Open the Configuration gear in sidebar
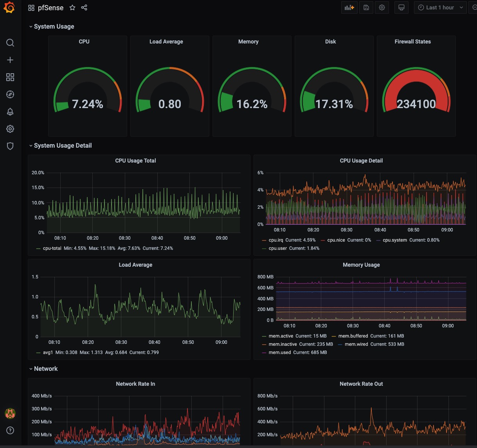The height and width of the screenshot is (448, 477). click(10, 129)
